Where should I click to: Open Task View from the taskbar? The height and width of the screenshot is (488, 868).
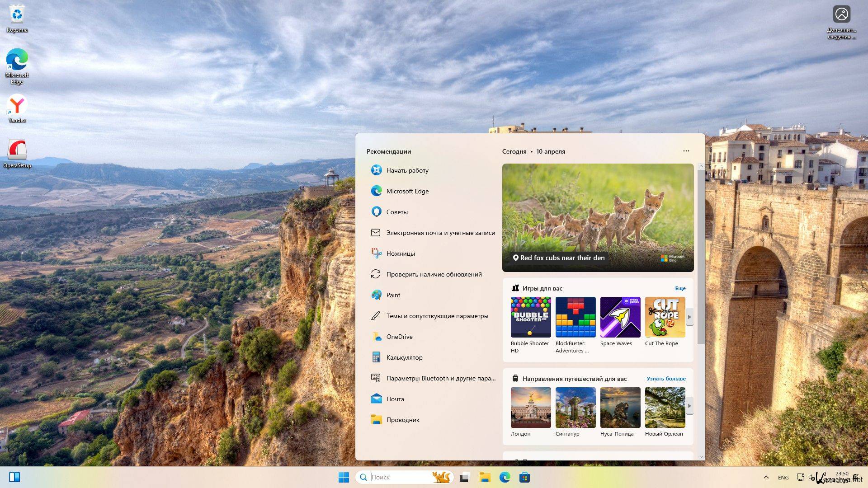coord(465,477)
